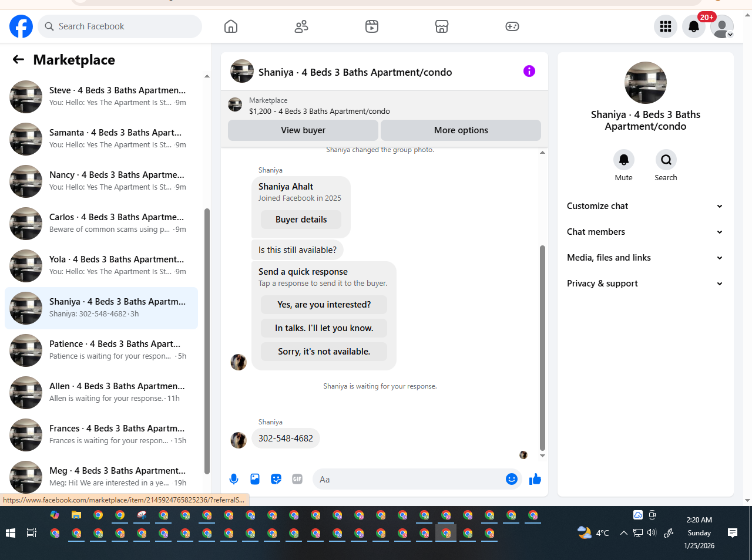
Task: Click the small seen-receipt avatar below messages
Action: point(523,455)
